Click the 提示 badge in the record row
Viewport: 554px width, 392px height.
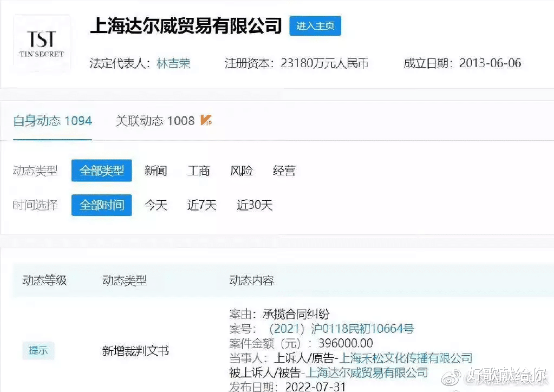click(x=38, y=350)
